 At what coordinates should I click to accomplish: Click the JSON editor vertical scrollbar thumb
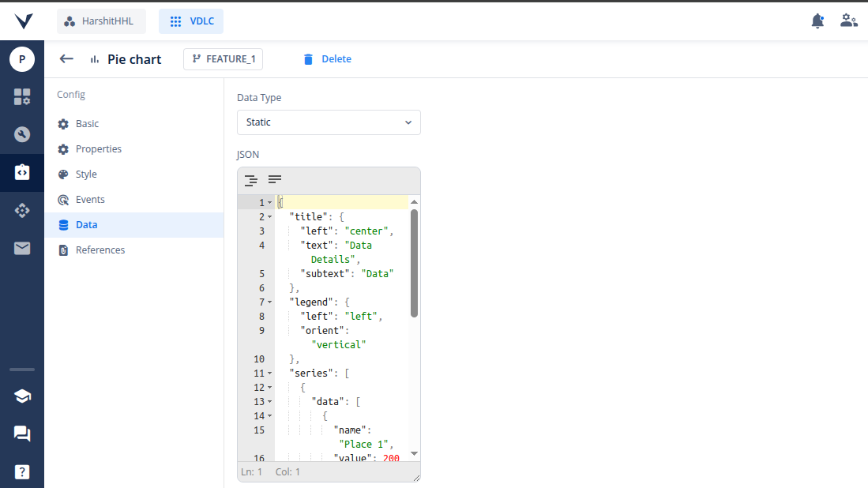(x=414, y=263)
